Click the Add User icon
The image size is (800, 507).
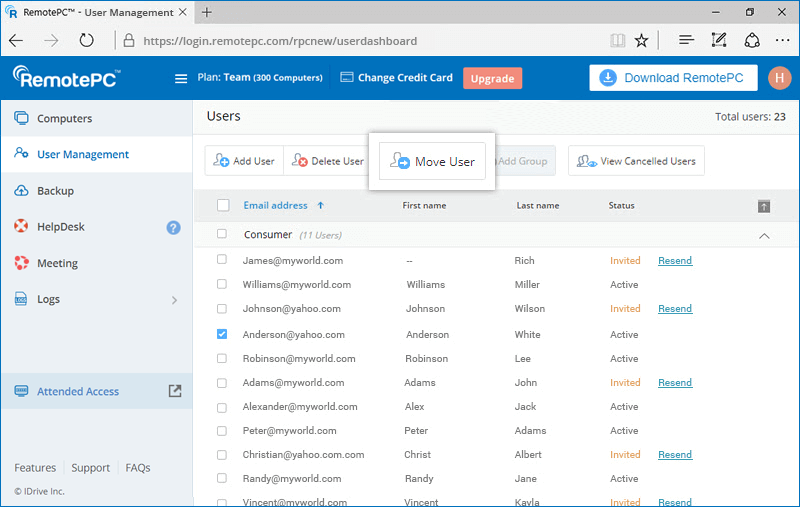[x=221, y=161]
